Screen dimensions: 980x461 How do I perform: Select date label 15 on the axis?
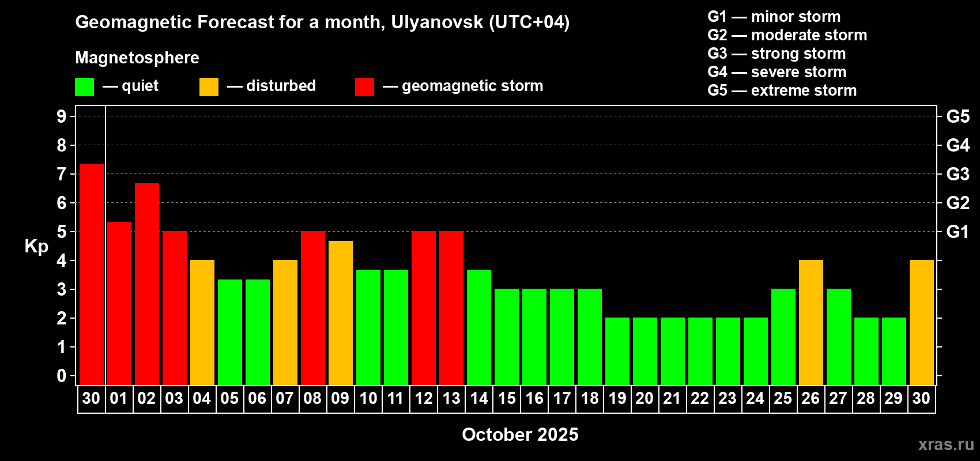507,399
